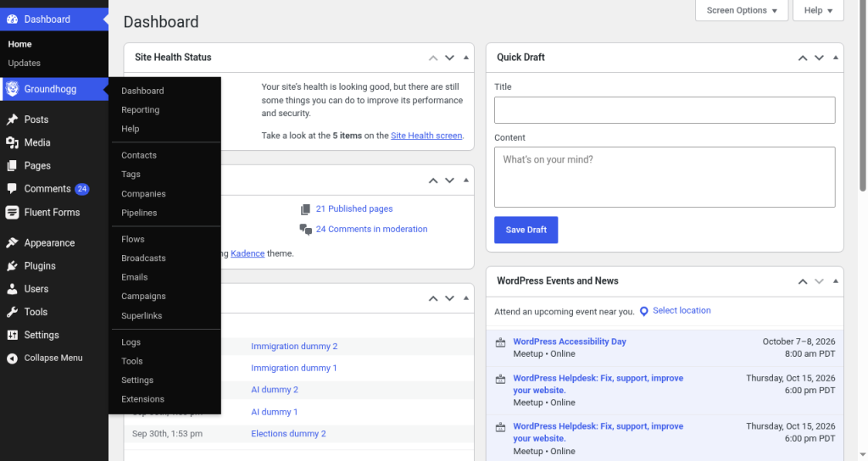Collapse the WordPress Events and News panel

(835, 281)
